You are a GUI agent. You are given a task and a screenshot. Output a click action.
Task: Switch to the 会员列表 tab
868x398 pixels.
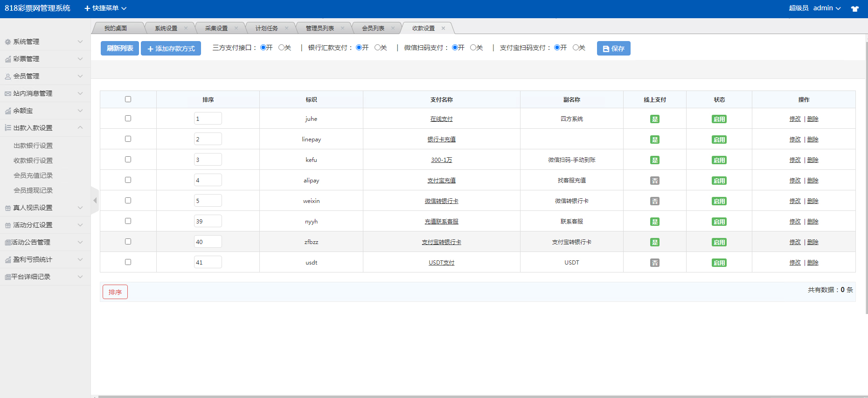click(x=373, y=28)
